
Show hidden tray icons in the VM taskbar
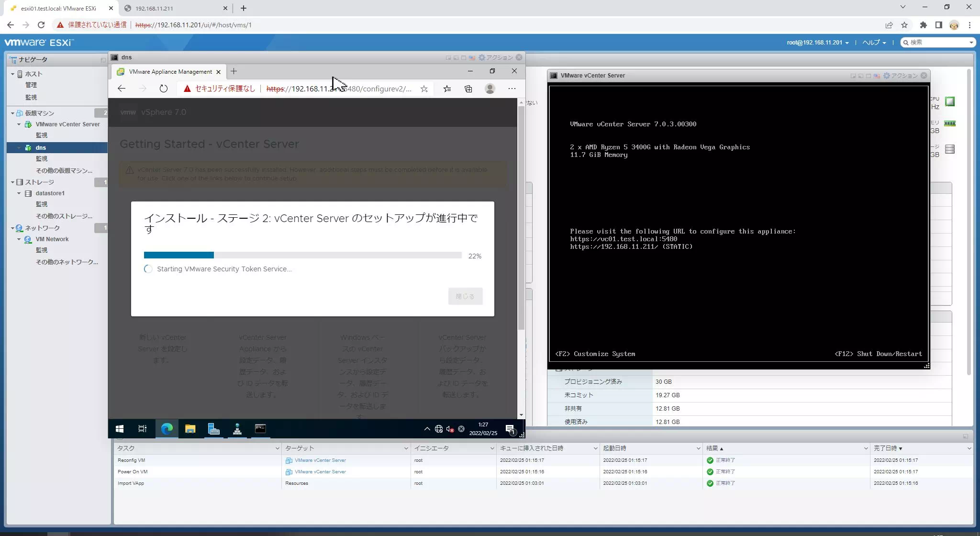point(427,429)
